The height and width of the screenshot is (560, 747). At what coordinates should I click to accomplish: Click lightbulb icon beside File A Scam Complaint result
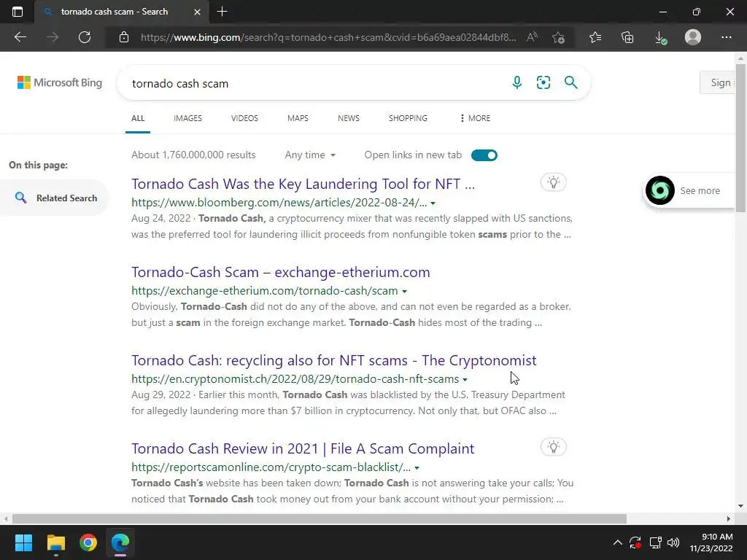tap(553, 447)
